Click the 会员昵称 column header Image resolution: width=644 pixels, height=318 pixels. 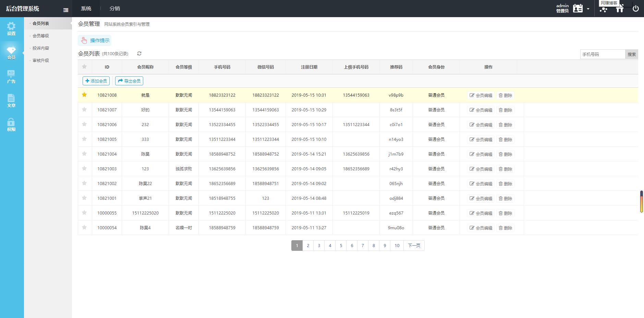pyautogui.click(x=145, y=67)
